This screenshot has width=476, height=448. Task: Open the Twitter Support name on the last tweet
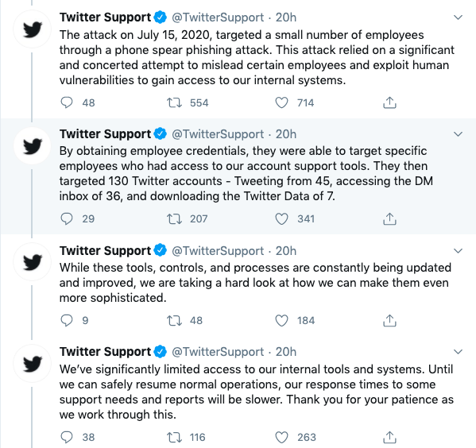tap(105, 352)
